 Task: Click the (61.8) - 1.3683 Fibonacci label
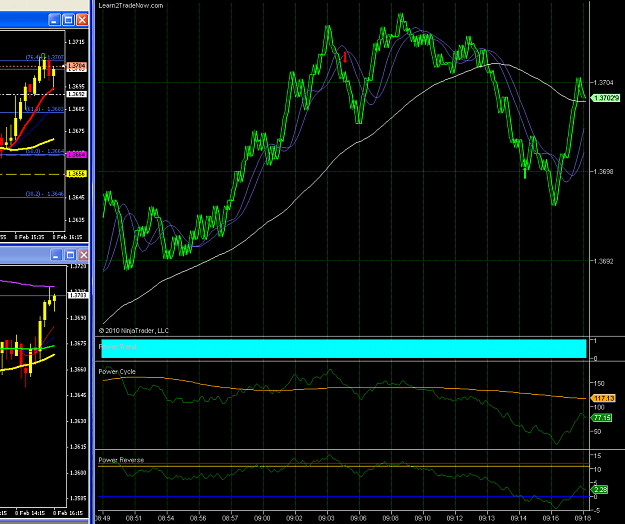45,109
